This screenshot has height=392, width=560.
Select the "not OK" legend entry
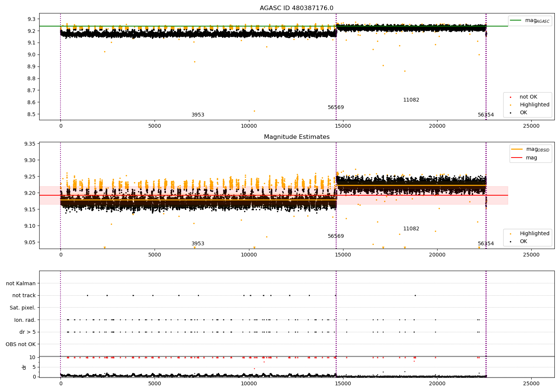pos(528,97)
